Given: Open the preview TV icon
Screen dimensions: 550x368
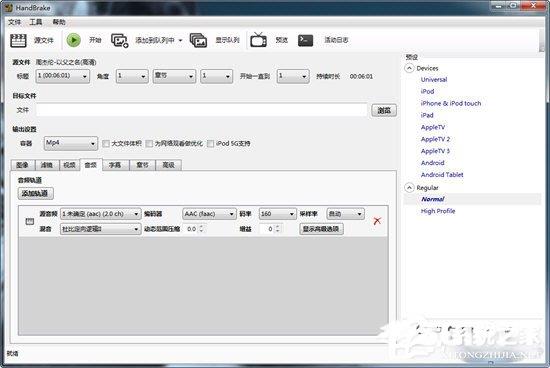Looking at the screenshot, I should tap(258, 40).
